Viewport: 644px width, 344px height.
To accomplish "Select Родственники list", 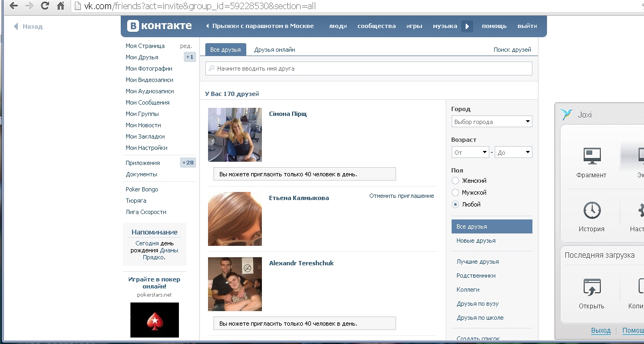I will (x=476, y=276).
